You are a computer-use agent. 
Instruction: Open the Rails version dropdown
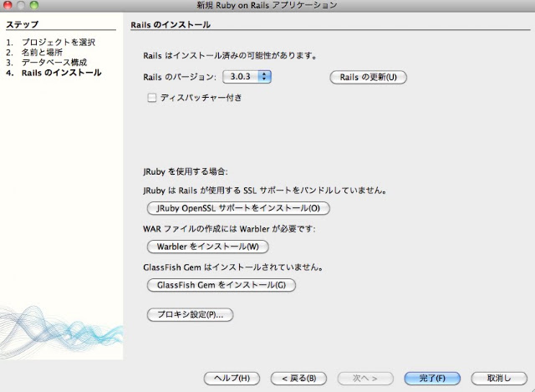coord(247,77)
